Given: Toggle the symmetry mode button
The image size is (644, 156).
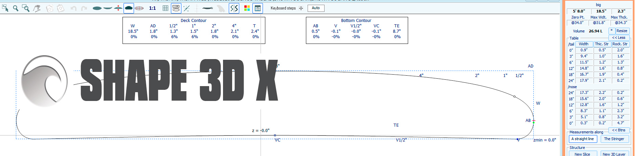Looking at the screenshot, I should 234,8.
